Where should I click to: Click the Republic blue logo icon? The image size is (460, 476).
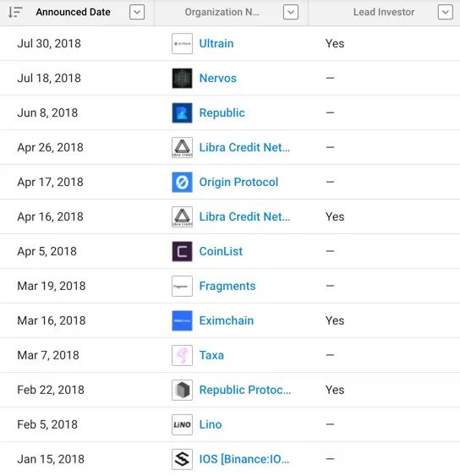click(182, 113)
